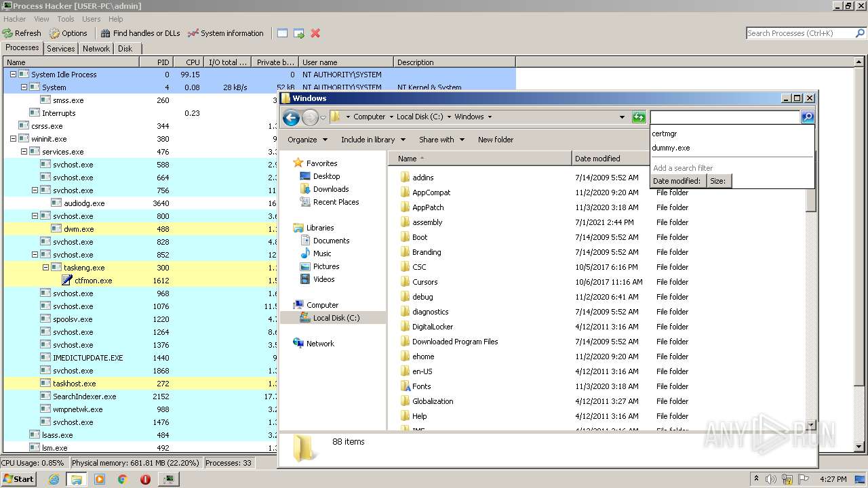Collapse the taskeng.exe tree node

point(45,268)
